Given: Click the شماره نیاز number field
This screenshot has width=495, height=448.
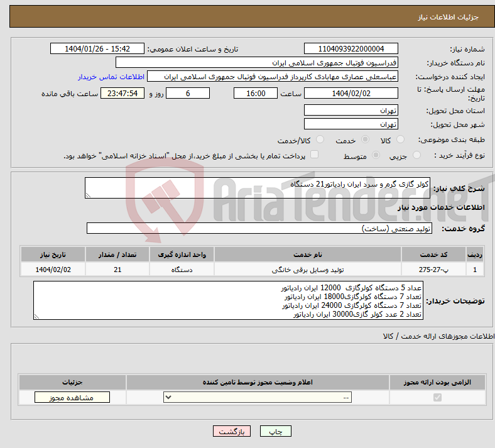Looking at the screenshot, I should tap(351, 48).
